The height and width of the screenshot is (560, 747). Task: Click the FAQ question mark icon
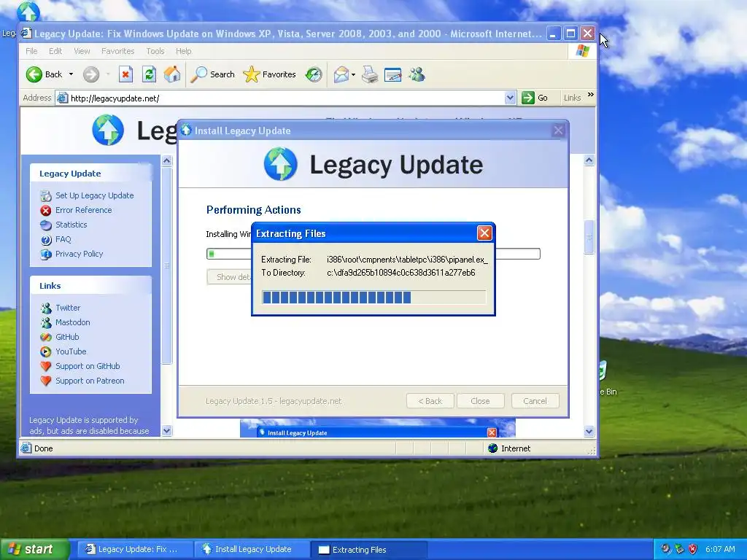pos(46,239)
